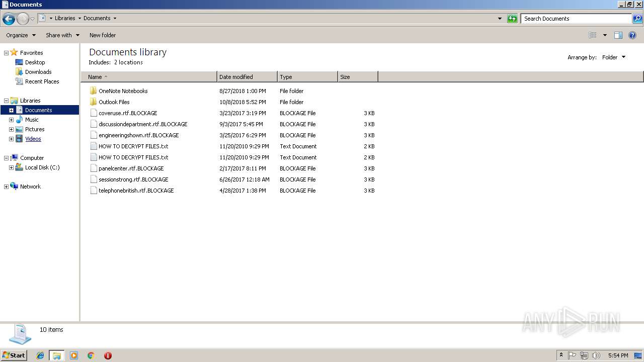Click the red Opera-style taskbar icon
644x362 pixels.
(x=108, y=355)
